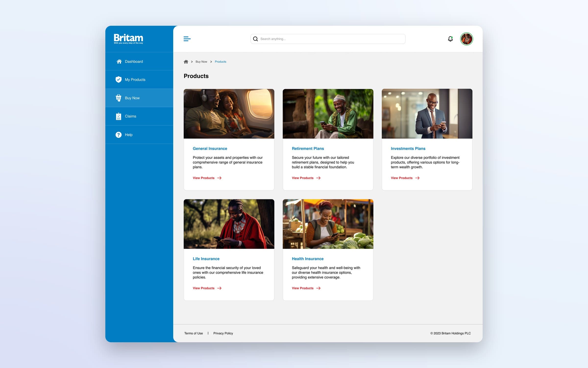Click arrow next to Investments Plans View Products

coord(417,178)
